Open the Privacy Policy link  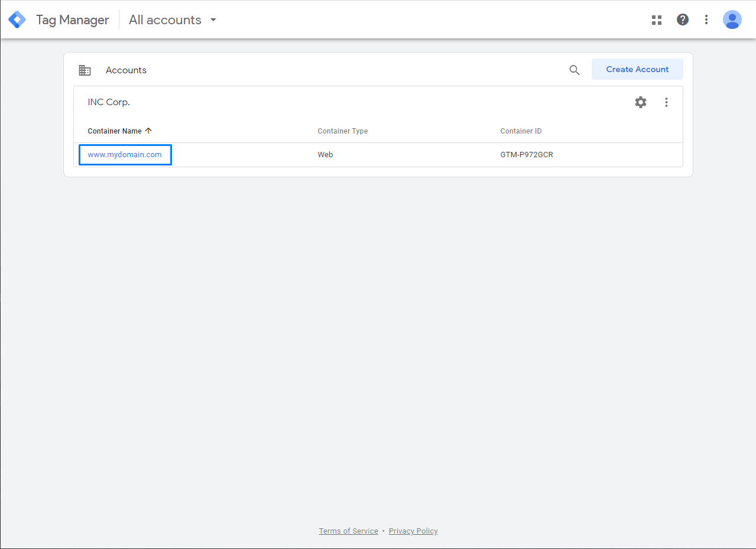tap(413, 531)
